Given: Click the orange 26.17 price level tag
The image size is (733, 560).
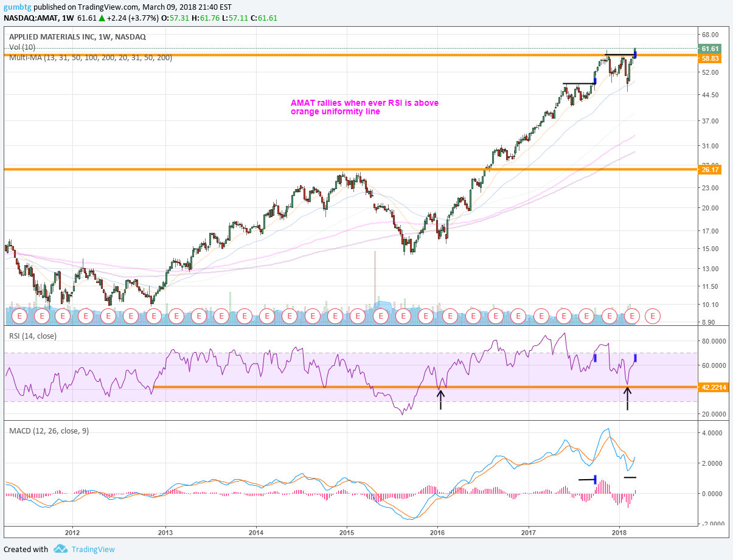Looking at the screenshot, I should [x=710, y=170].
